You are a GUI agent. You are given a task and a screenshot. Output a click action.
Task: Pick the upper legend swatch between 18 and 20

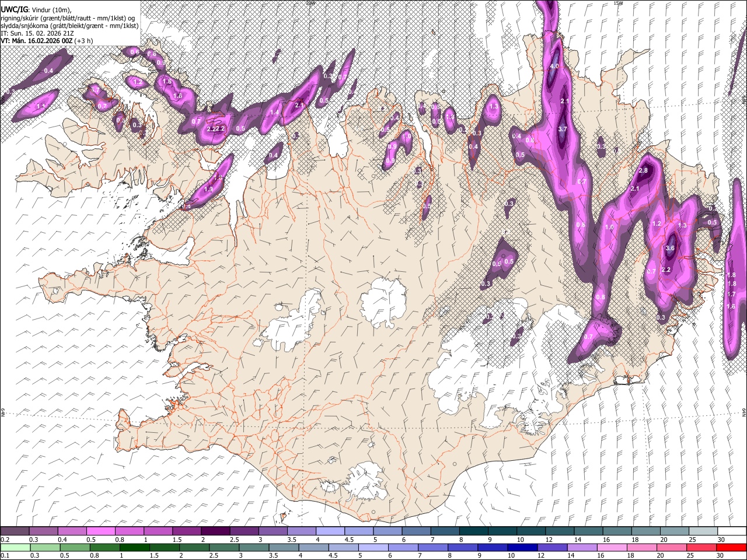[645, 531]
